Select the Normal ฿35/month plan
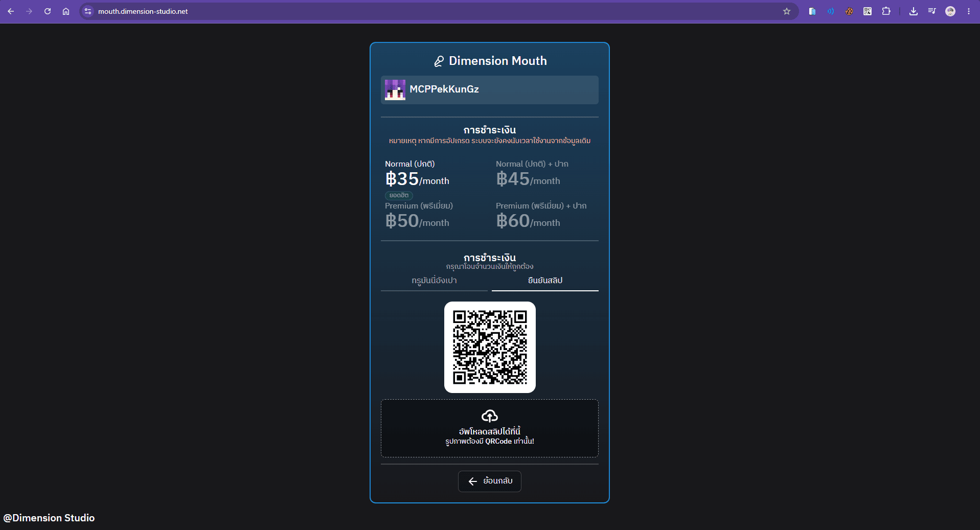This screenshot has width=980, height=530. [x=417, y=174]
